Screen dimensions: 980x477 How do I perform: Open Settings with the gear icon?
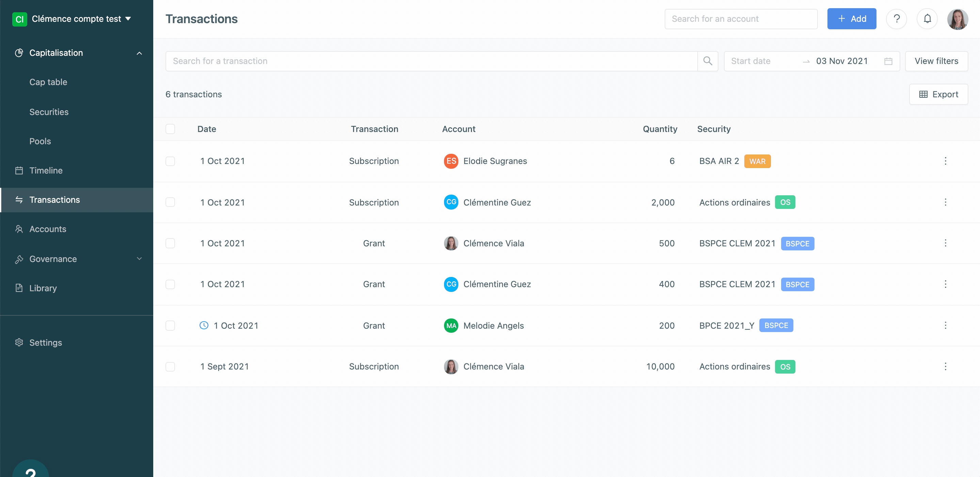point(19,343)
